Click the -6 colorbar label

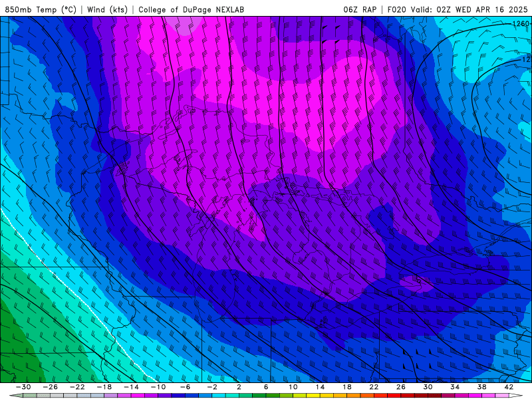(x=186, y=387)
